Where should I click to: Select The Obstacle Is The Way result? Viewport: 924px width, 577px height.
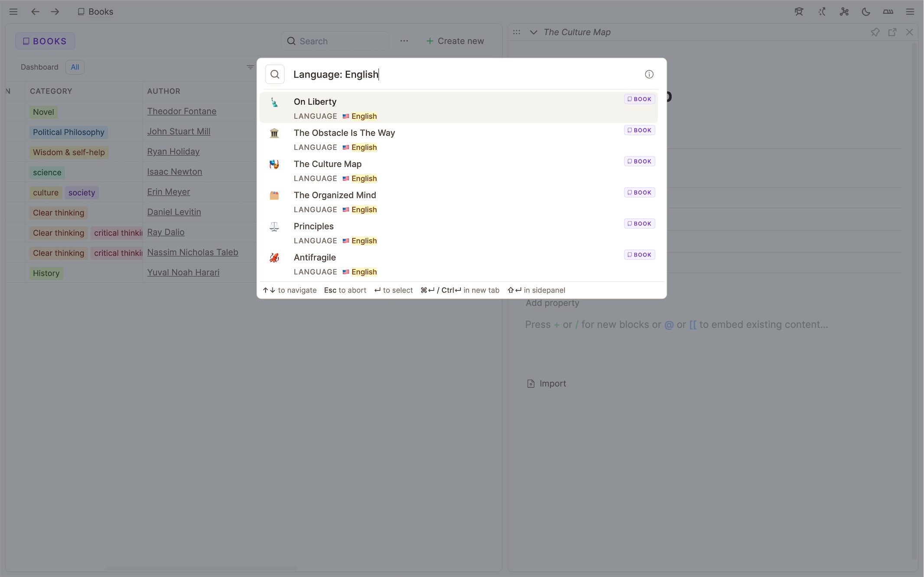[459, 139]
